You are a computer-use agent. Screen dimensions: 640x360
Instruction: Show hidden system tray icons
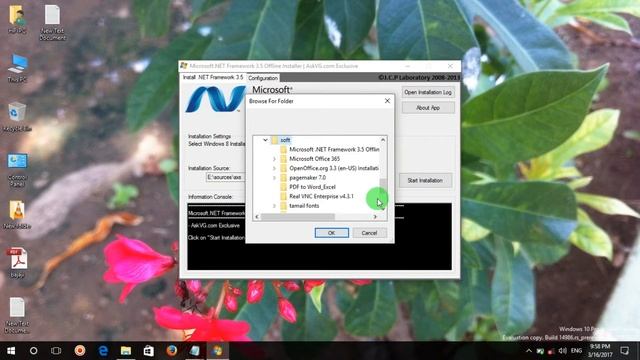click(x=529, y=351)
